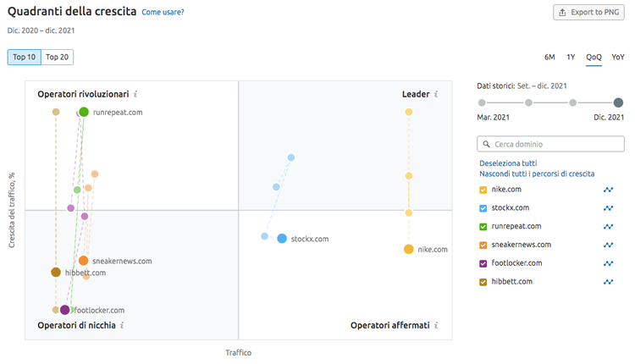Screen dimensions: 635x364
Task: Click the 'Operatori affermati' quadrant label
Action: click(390, 325)
